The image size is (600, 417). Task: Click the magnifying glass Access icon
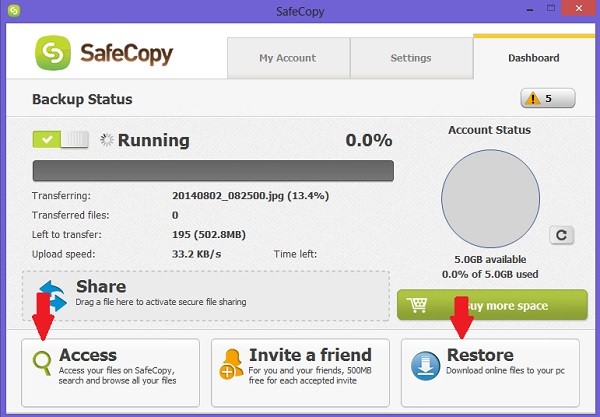[x=42, y=363]
